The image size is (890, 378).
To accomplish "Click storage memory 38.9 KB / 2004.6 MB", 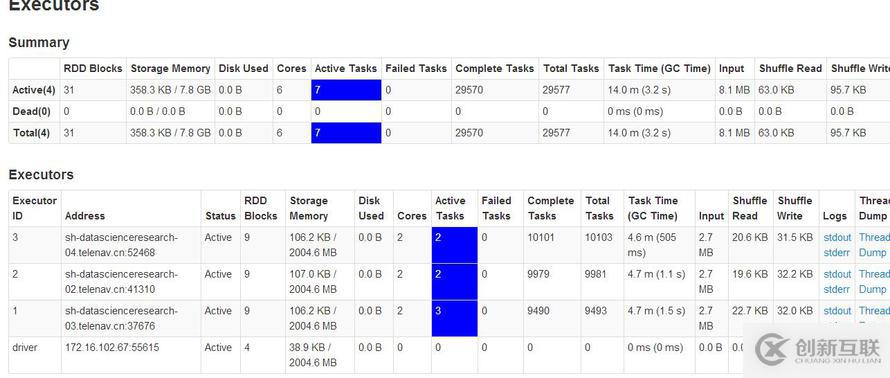I will pos(313,355).
